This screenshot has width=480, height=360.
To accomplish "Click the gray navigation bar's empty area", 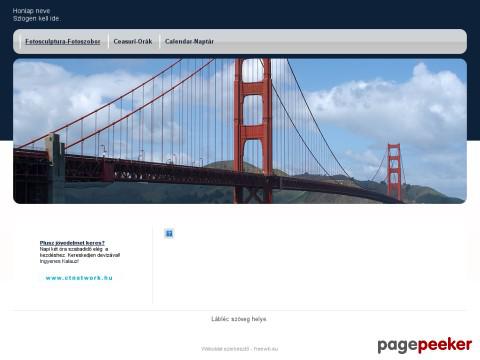I will pos(340,41).
